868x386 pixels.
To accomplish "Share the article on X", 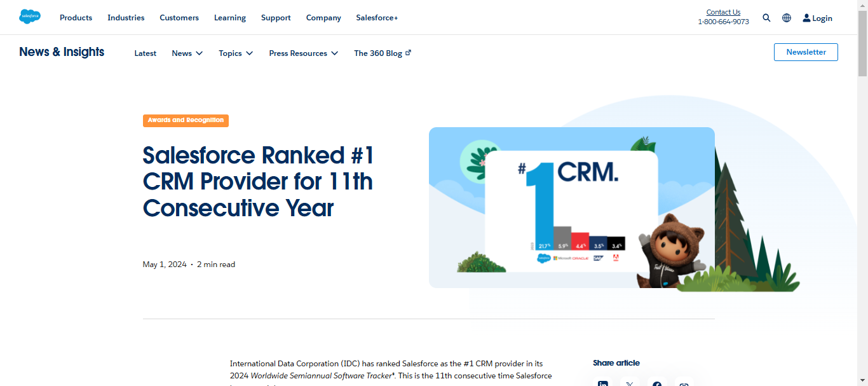I will [x=629, y=383].
